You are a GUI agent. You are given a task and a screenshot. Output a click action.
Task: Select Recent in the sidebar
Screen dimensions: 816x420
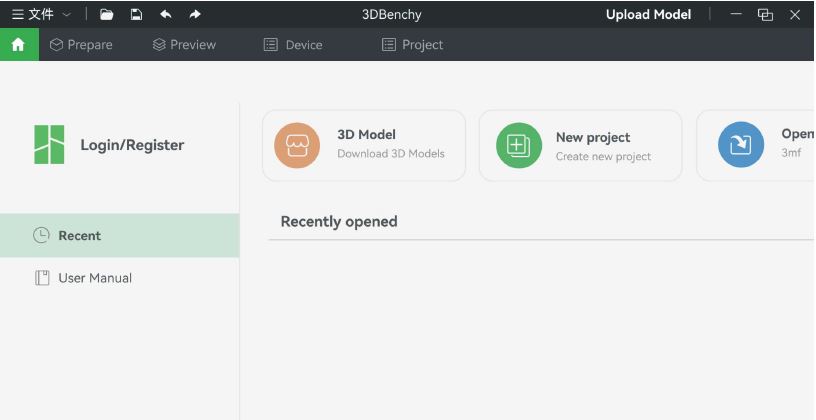(79, 236)
